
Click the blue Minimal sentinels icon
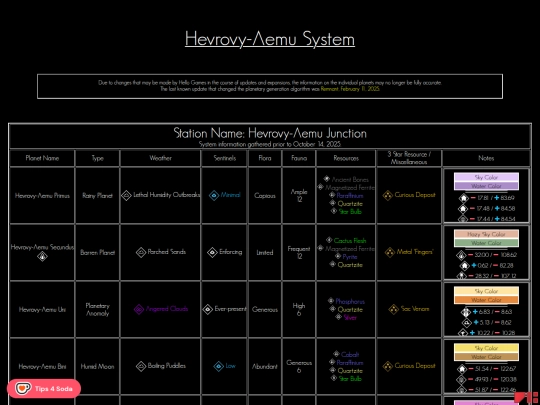[x=214, y=195]
